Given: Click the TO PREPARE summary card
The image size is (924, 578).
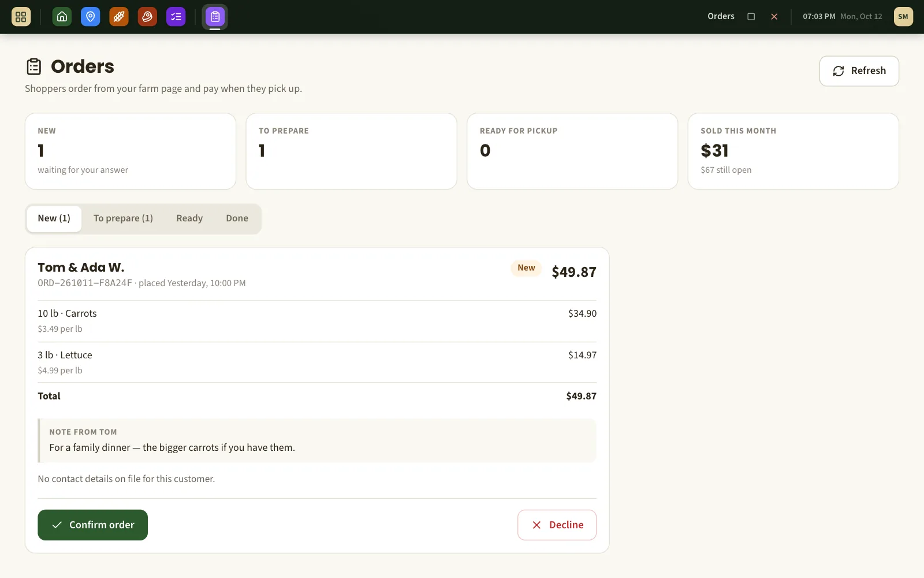Looking at the screenshot, I should [352, 151].
